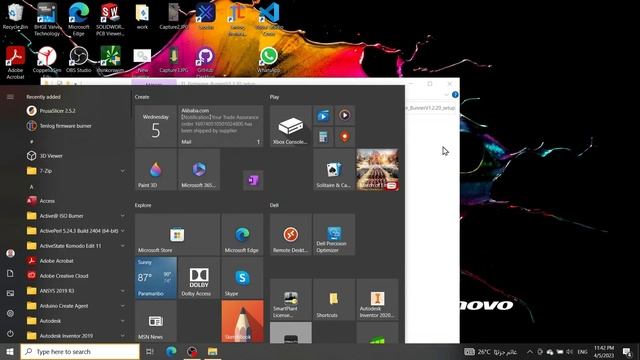Viewport: 640px width, 360px height.
Task: Launch Adobe Creative Cloud from app list
Action: click(76, 276)
